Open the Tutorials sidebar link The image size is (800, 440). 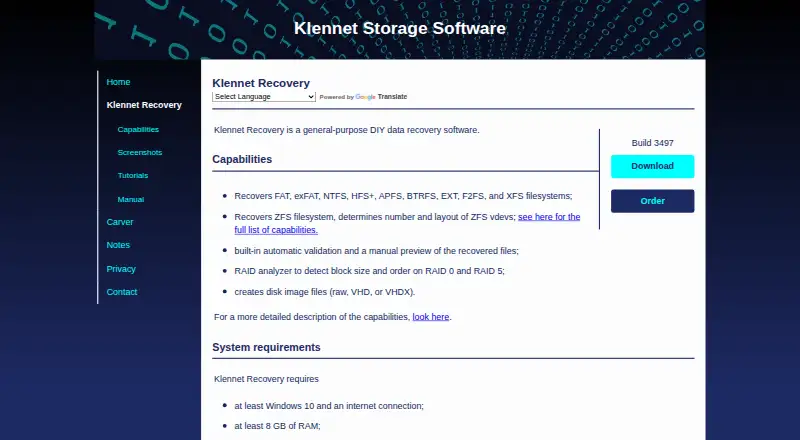point(133,175)
